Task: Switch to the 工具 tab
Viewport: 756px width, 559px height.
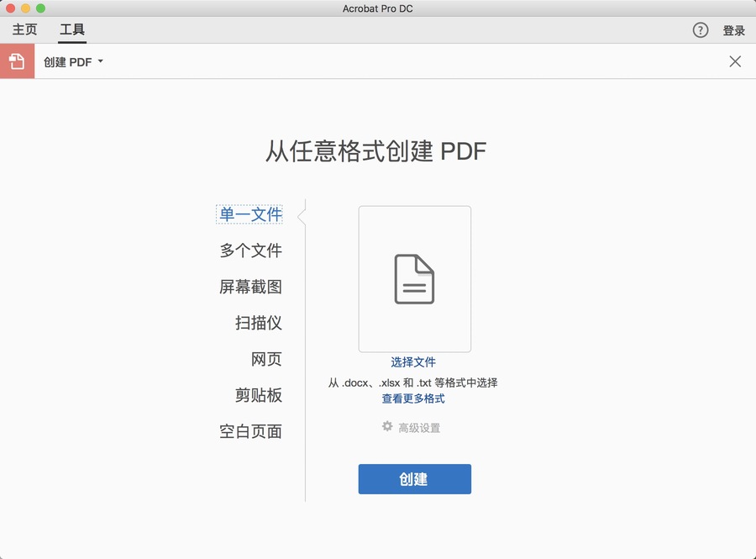Action: (72, 30)
